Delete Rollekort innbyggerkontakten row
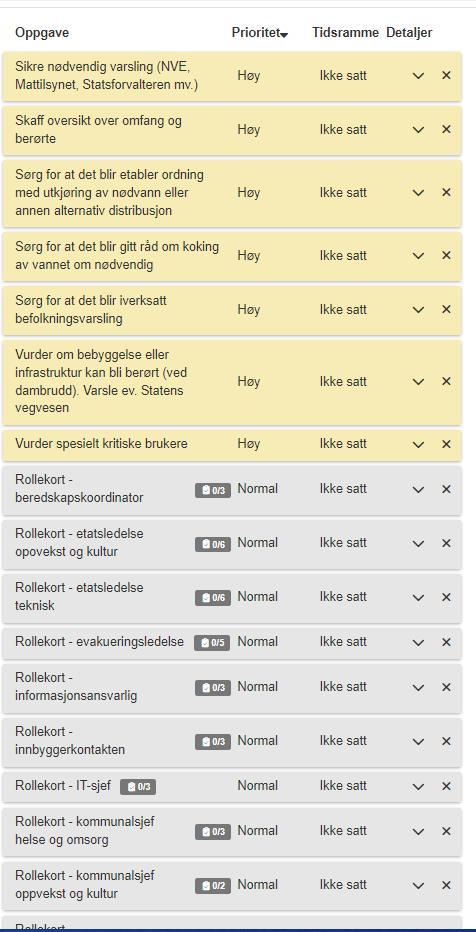 pos(446,741)
